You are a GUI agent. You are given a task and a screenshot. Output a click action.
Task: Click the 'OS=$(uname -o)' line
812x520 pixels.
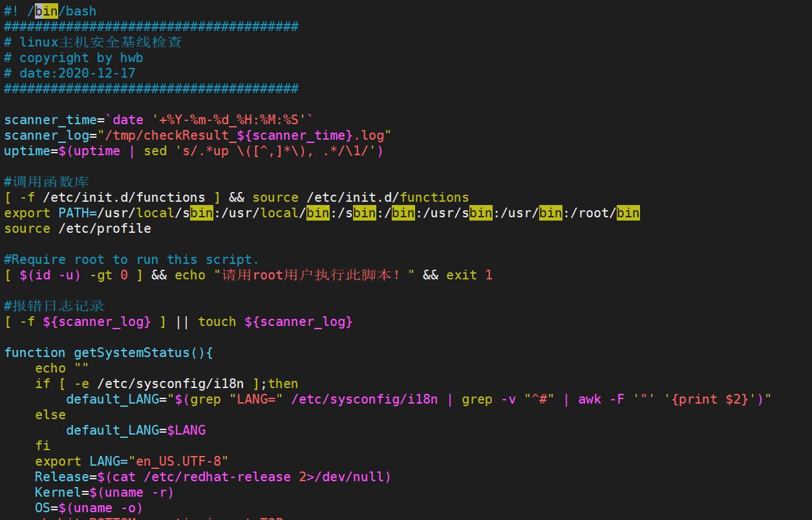(89, 508)
